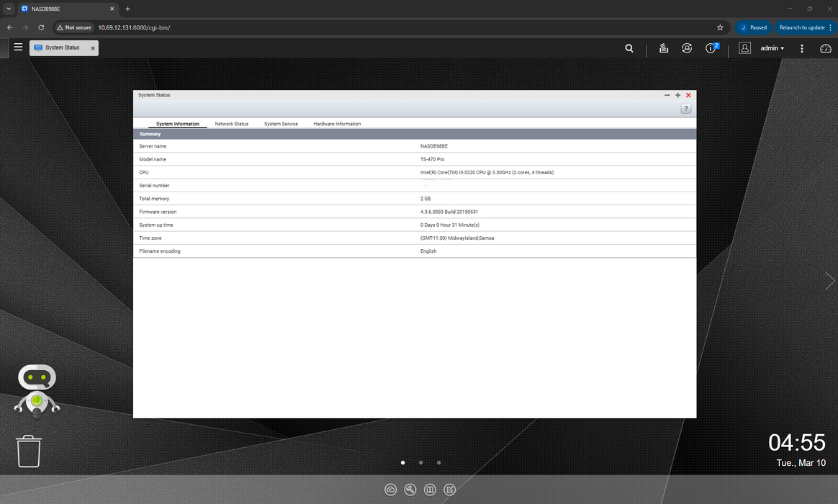The width and height of the screenshot is (838, 504).
Task: Click the search magnifier in top bar
Action: (x=629, y=48)
